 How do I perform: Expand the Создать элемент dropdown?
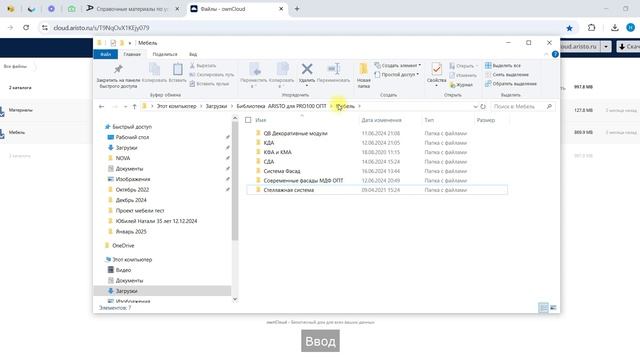click(x=420, y=65)
